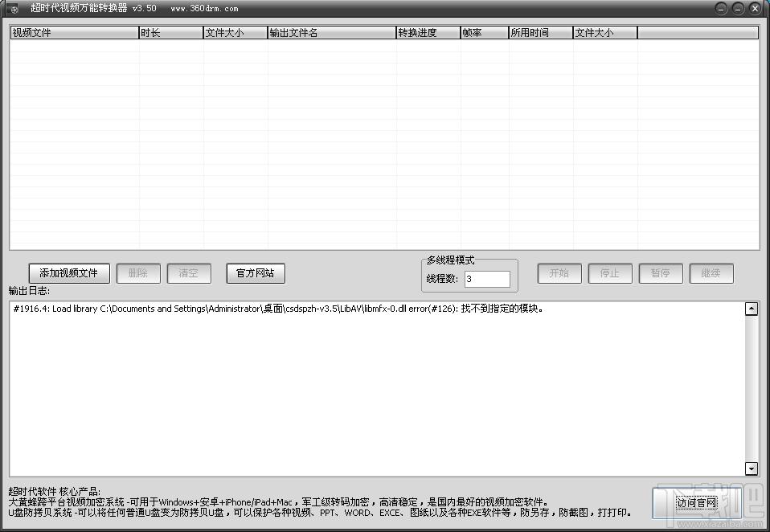The image size is (770, 532).
Task: Click the 停止 button
Action: [x=610, y=273]
